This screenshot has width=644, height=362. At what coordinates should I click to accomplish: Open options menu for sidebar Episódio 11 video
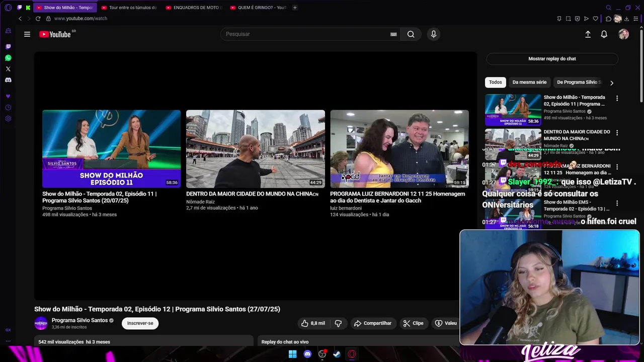tap(617, 98)
